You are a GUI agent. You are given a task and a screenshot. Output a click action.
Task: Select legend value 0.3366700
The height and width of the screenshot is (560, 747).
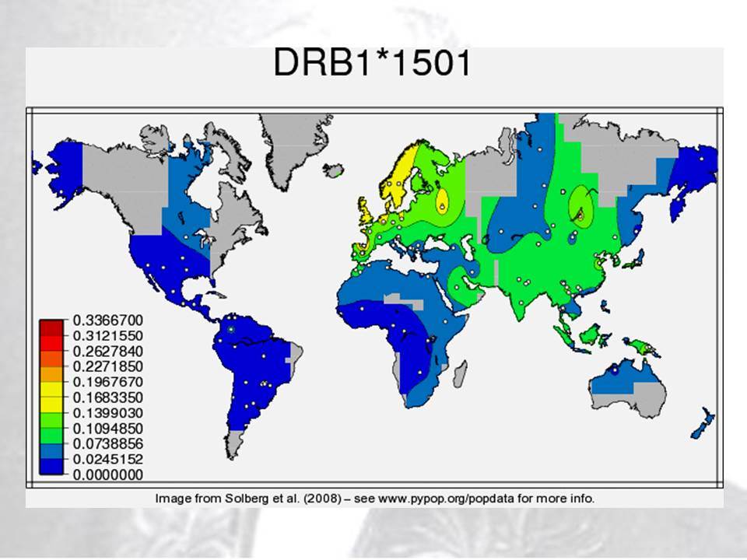tap(107, 320)
